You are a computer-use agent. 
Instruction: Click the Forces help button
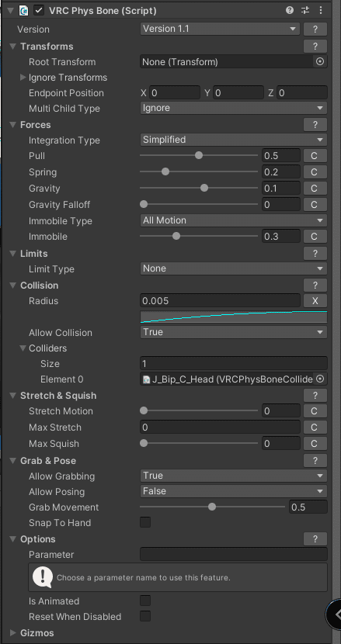315,124
